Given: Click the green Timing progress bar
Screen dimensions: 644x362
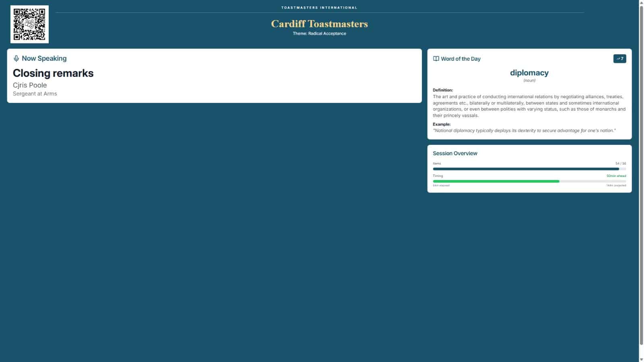Looking at the screenshot, I should (496, 181).
